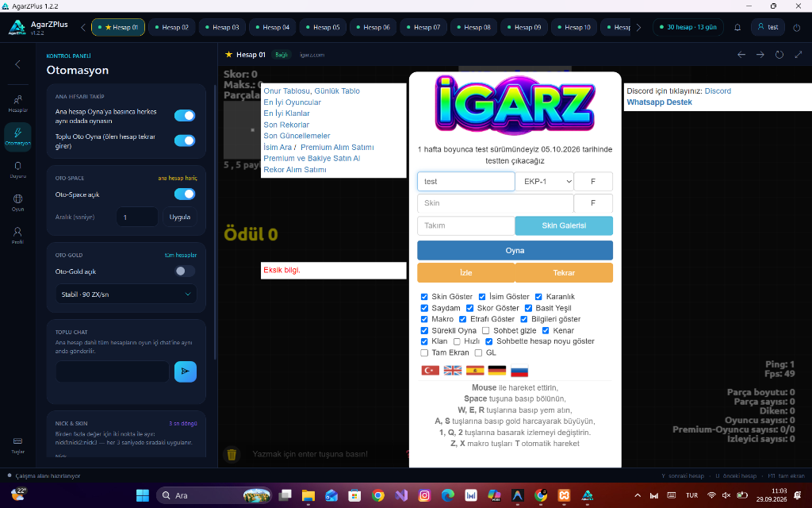This screenshot has width=812, height=508.
Task: Click the İzle button
Action: tap(466, 273)
